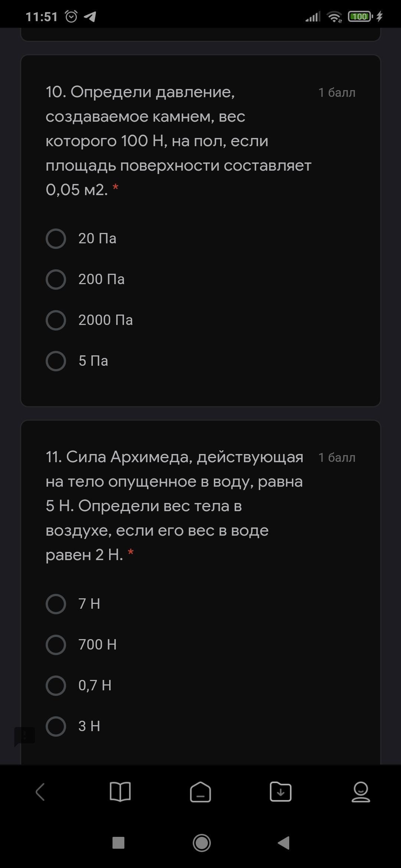The width and height of the screenshot is (401, 868).
Task: Choose the 200 Па radio button
Action: (x=56, y=279)
